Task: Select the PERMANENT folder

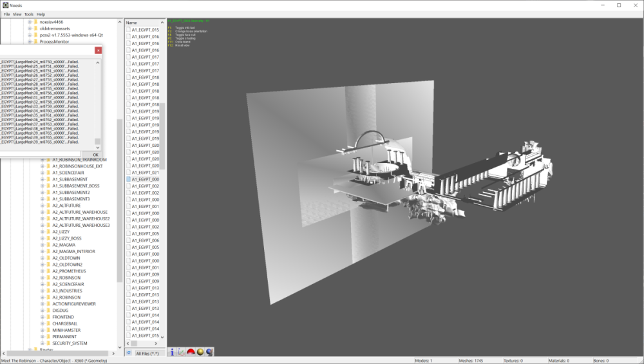Action: [x=64, y=337]
